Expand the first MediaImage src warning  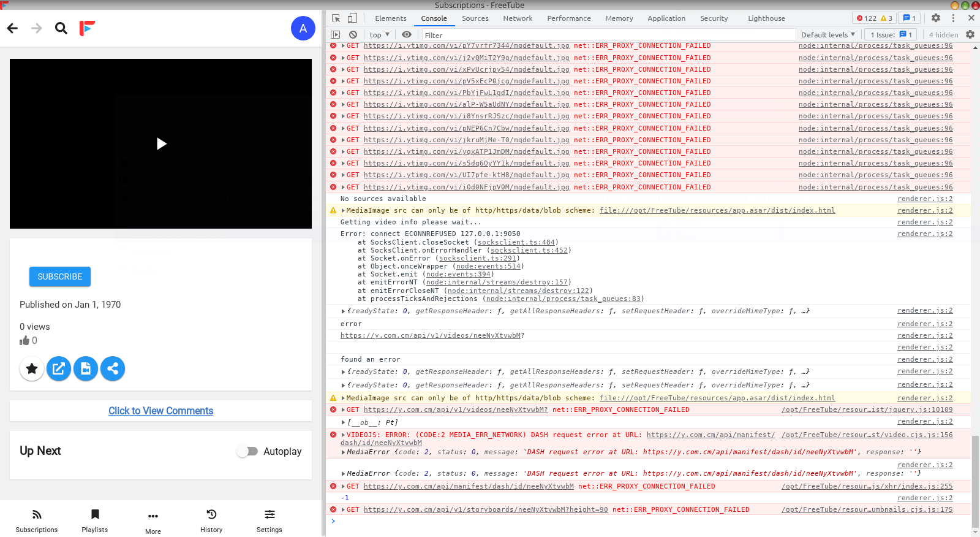coord(344,211)
